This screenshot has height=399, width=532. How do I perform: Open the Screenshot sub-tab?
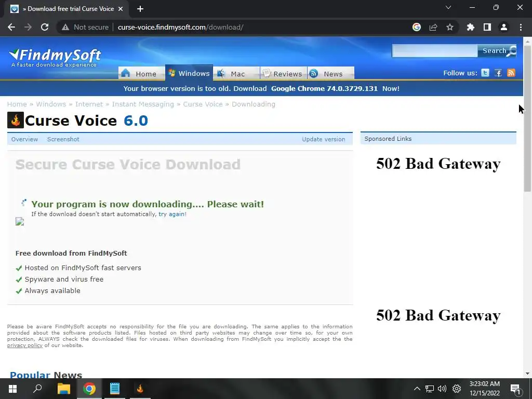(x=63, y=139)
